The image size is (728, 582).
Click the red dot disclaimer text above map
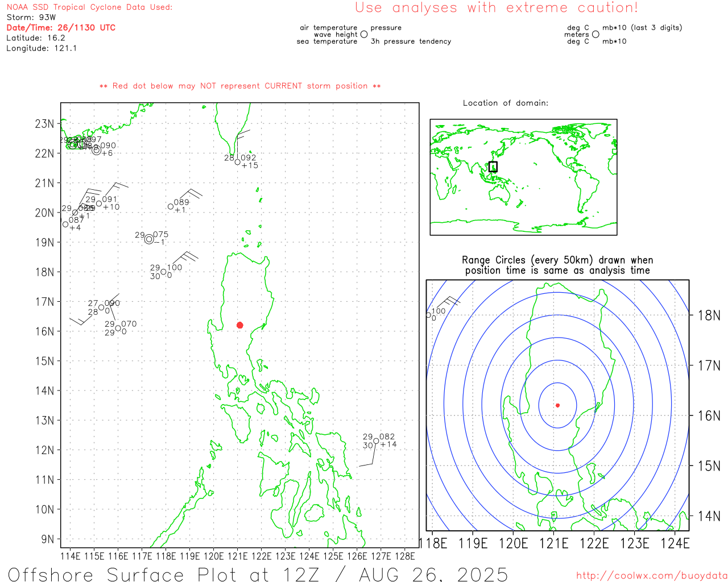(240, 86)
